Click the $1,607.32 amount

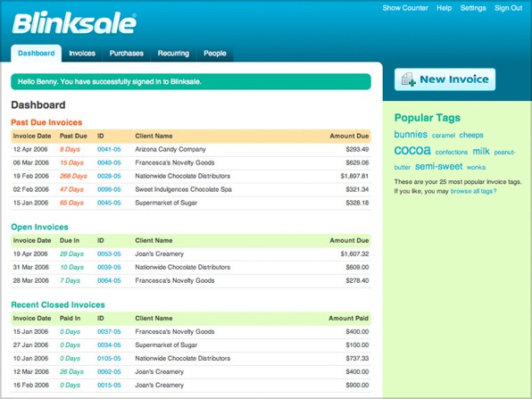click(354, 254)
